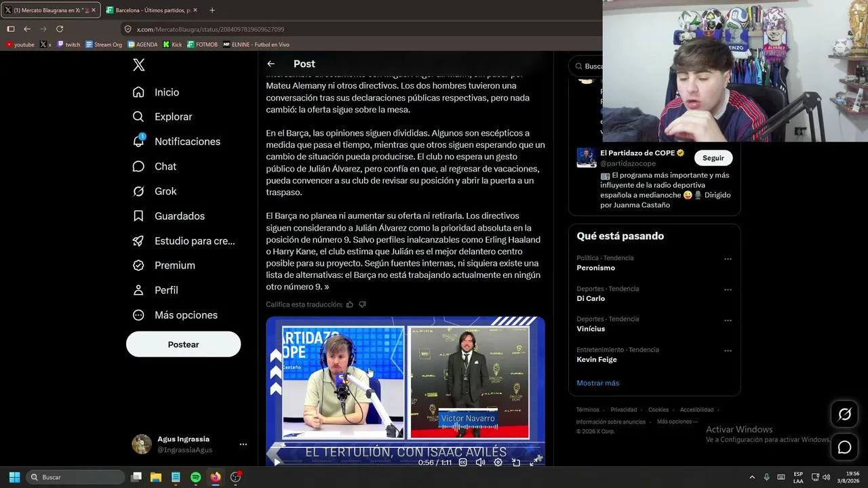The width and height of the screenshot is (868, 488).
Task: Open more options for Kevin Feige trend
Action: (x=728, y=351)
